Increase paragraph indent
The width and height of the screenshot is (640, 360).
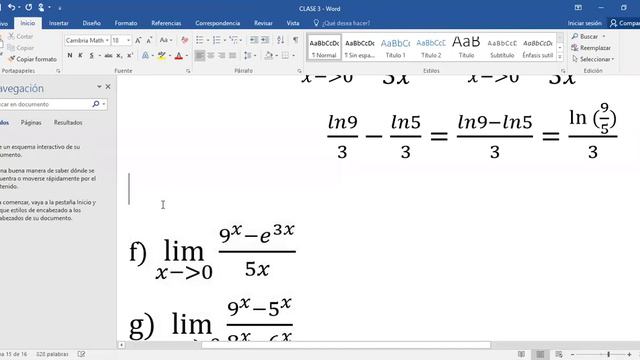tap(265, 40)
